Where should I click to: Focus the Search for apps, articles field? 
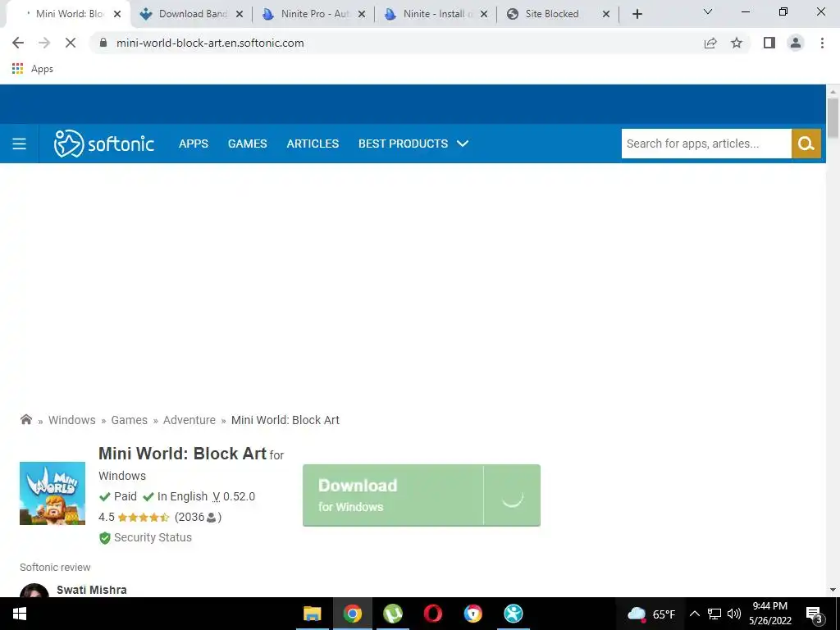(706, 144)
